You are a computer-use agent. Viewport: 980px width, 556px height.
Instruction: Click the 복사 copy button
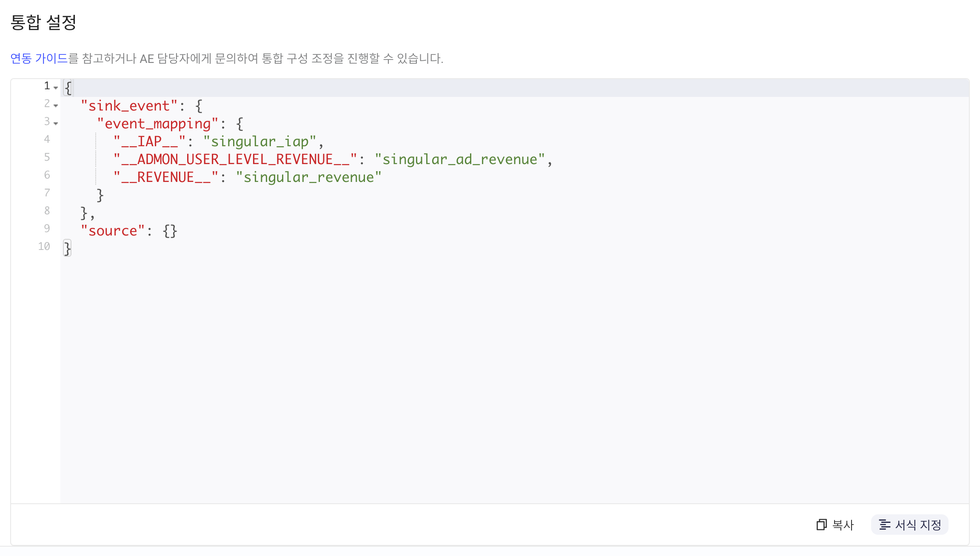835,525
